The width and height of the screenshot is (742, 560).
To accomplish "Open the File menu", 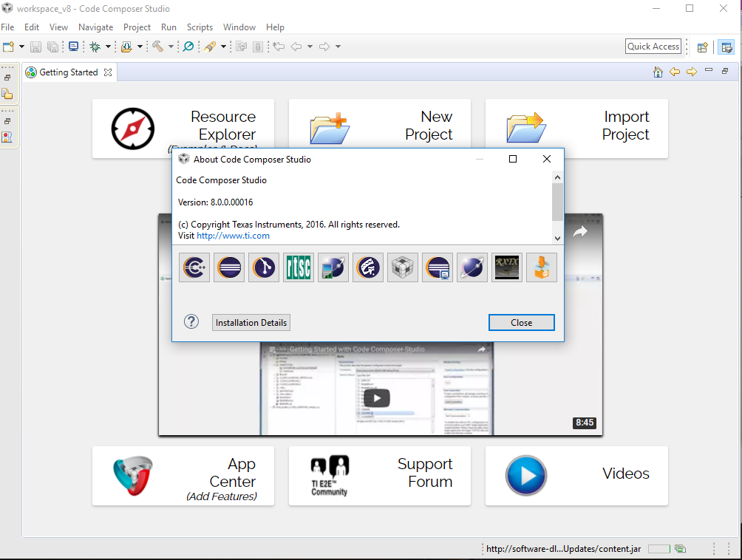I will click(7, 27).
